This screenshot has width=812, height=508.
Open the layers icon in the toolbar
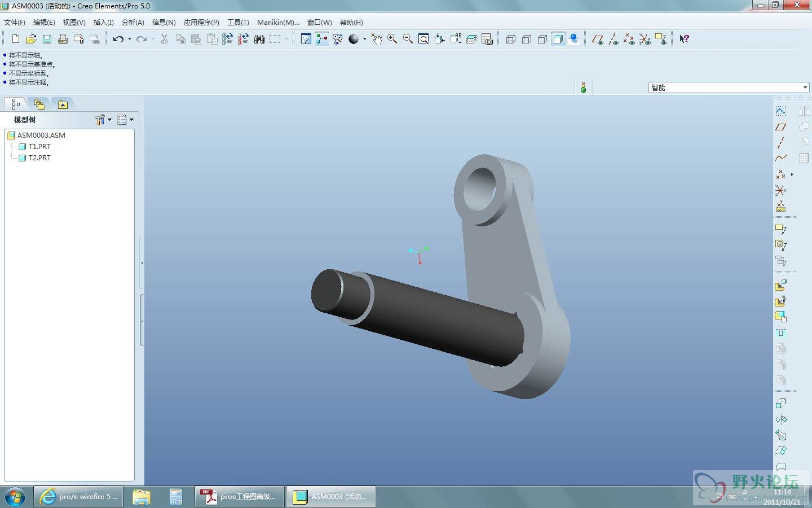point(471,39)
